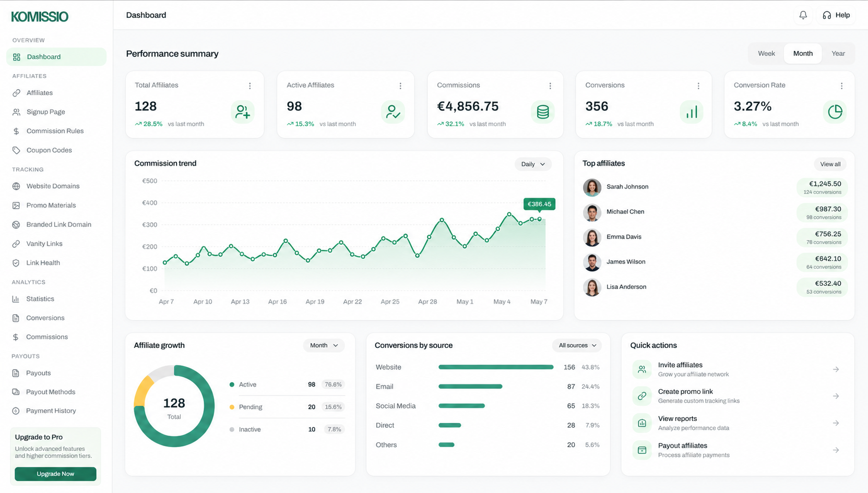The image size is (868, 493).
Task: Open the Total Affiliates card options menu
Action: (x=249, y=86)
